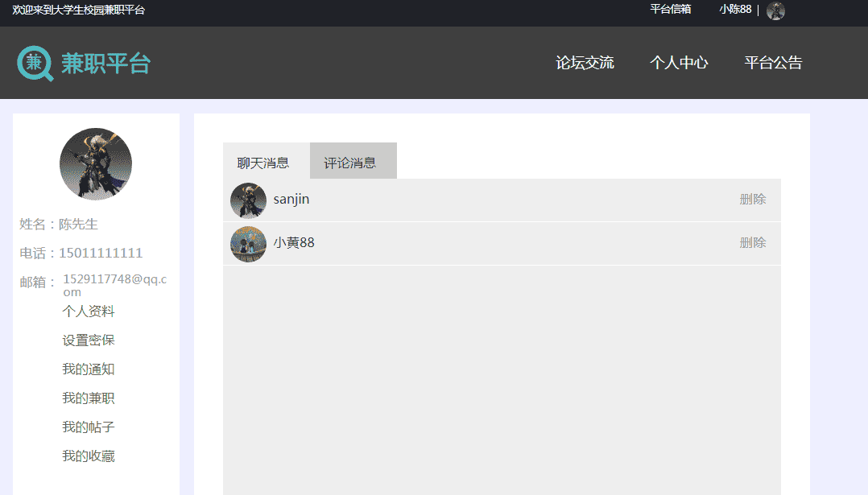Click the small user avatar in top bar
Image resolution: width=868 pixels, height=495 pixels.
coord(775,10)
